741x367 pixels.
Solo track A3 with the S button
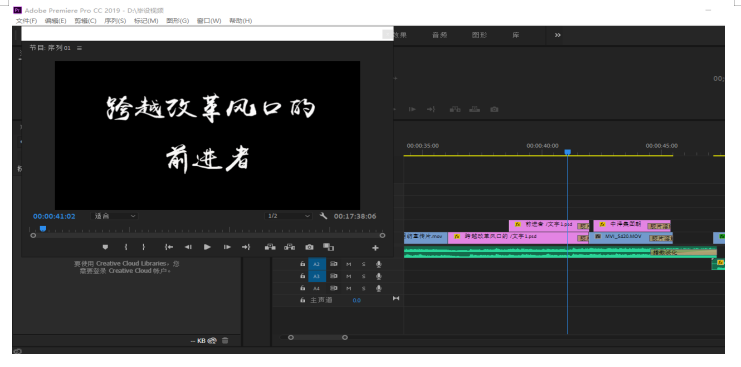(x=363, y=276)
